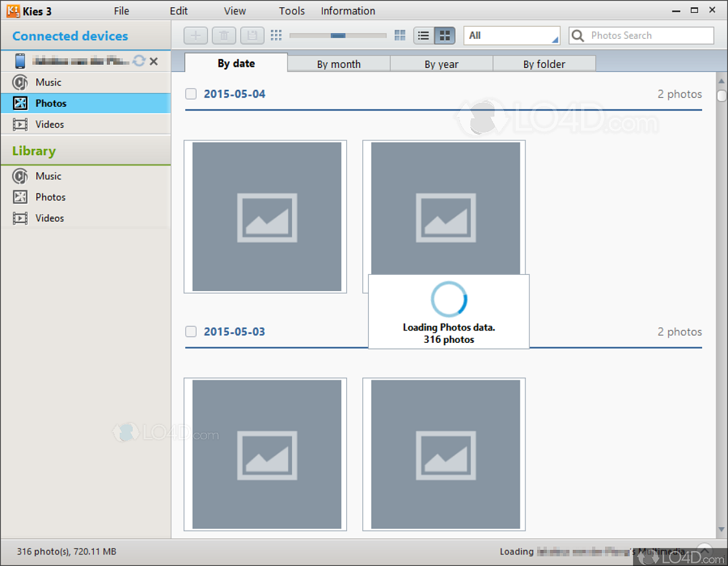Open the All filter dropdown
728x566 pixels.
(512, 36)
